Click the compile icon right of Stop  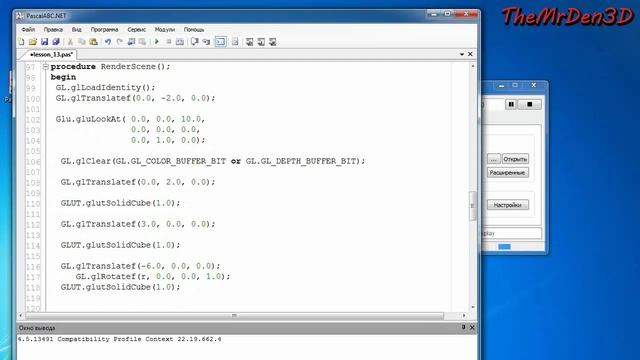(180, 42)
